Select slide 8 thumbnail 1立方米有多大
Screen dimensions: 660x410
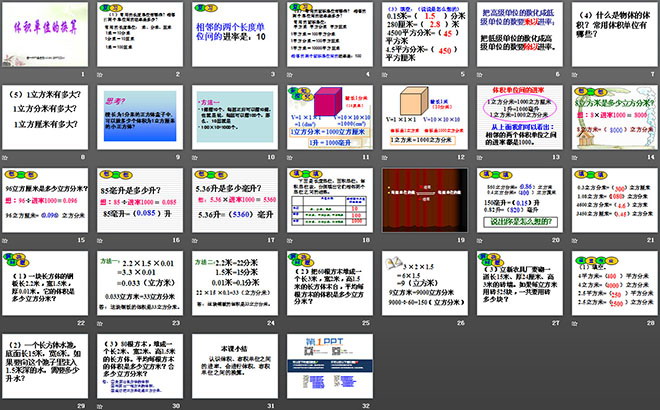click(45, 117)
